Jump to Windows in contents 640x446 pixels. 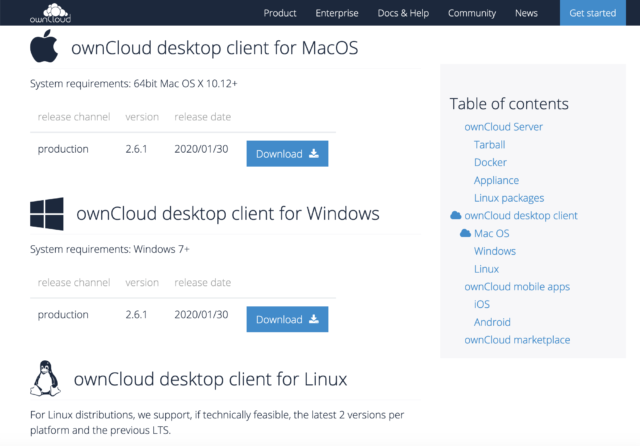(495, 251)
